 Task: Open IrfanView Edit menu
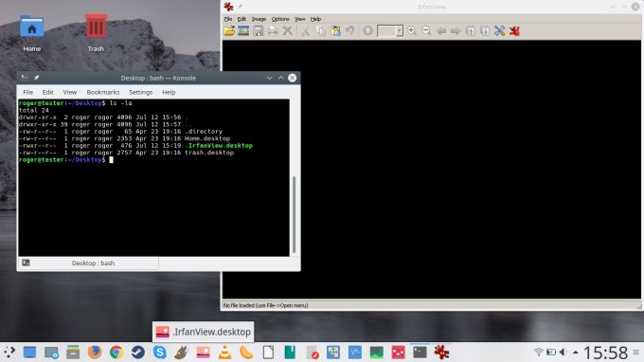point(241,19)
